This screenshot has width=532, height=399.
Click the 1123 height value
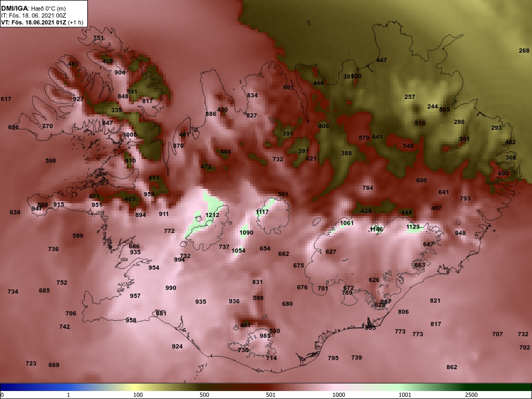pyautogui.click(x=413, y=227)
